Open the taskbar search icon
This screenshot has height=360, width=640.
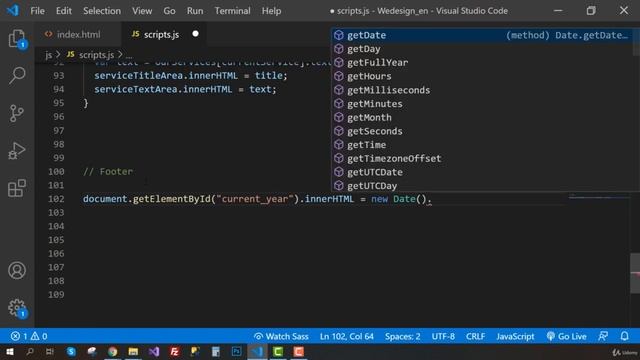point(30,352)
